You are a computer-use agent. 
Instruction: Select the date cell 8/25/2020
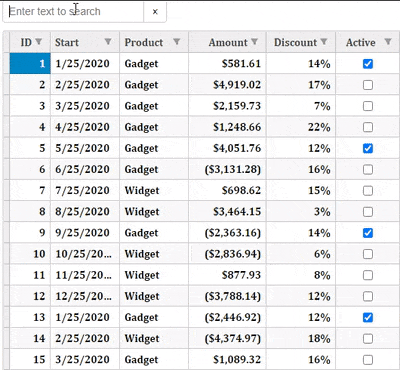85,212
